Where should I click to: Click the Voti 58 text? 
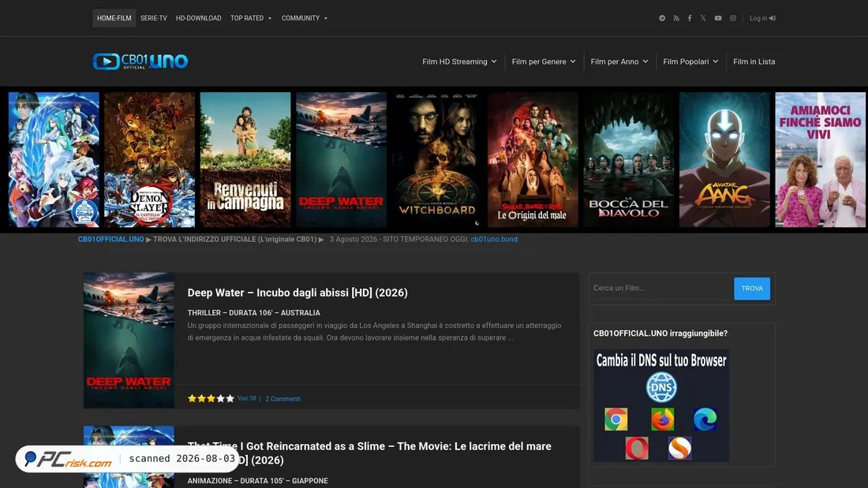(247, 398)
